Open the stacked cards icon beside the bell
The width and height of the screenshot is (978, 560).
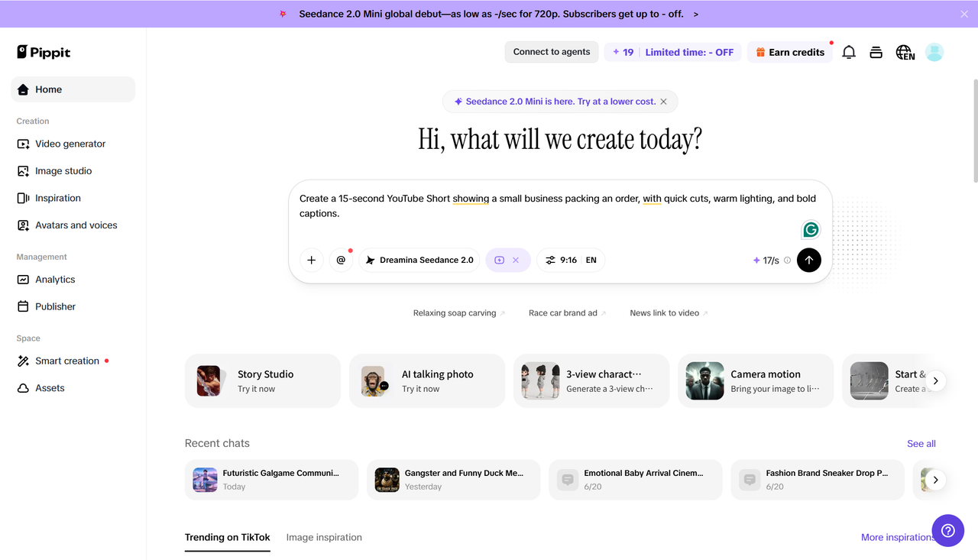[x=876, y=52]
